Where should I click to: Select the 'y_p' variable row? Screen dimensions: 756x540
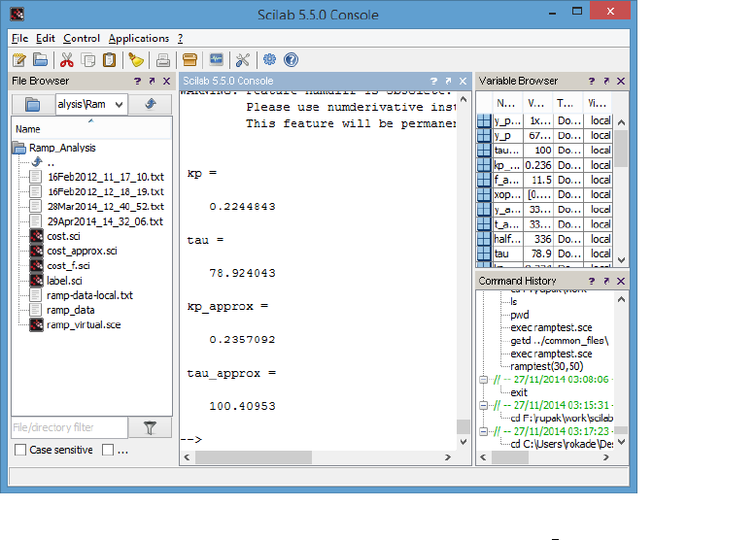coord(544,135)
